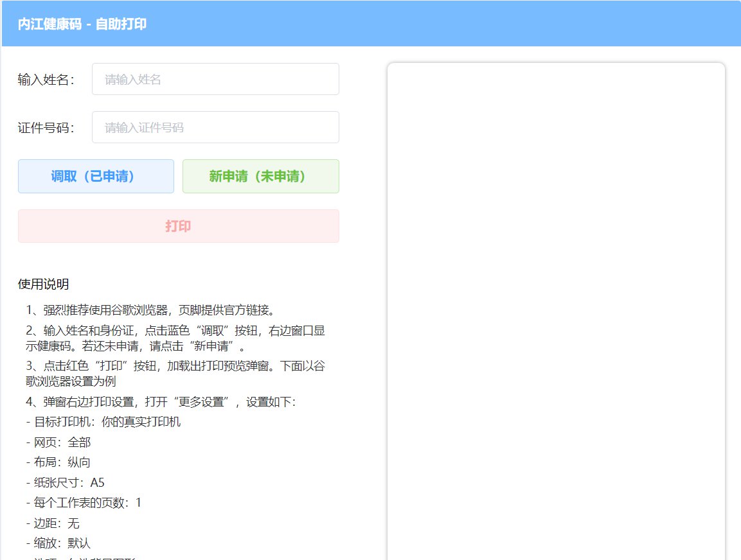Click the 证件号码 label text

coord(46,127)
